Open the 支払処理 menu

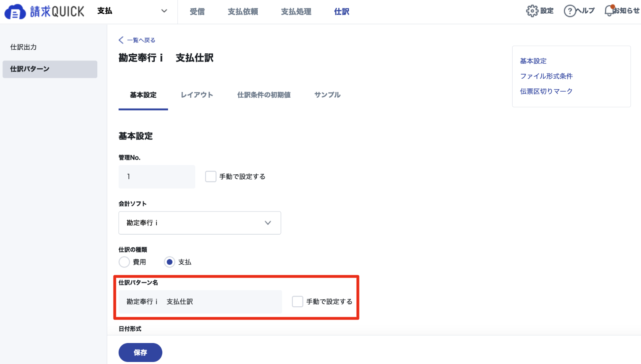(x=296, y=12)
